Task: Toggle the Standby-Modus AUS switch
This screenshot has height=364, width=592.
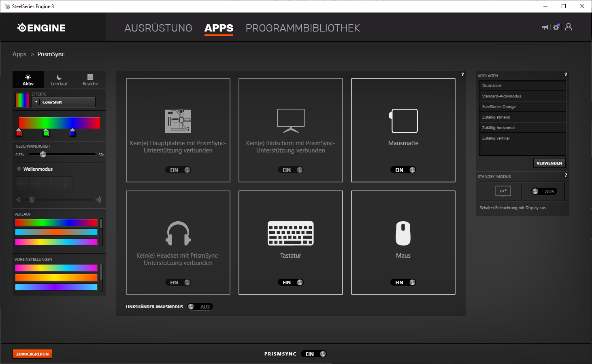Action: [544, 191]
